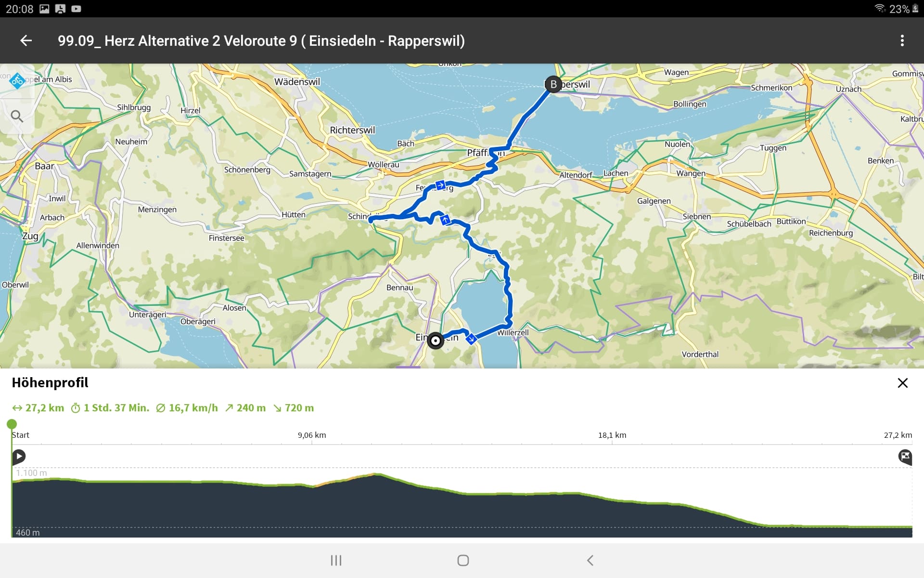
Task: Tap the ascent 240 m stat
Action: click(x=245, y=408)
